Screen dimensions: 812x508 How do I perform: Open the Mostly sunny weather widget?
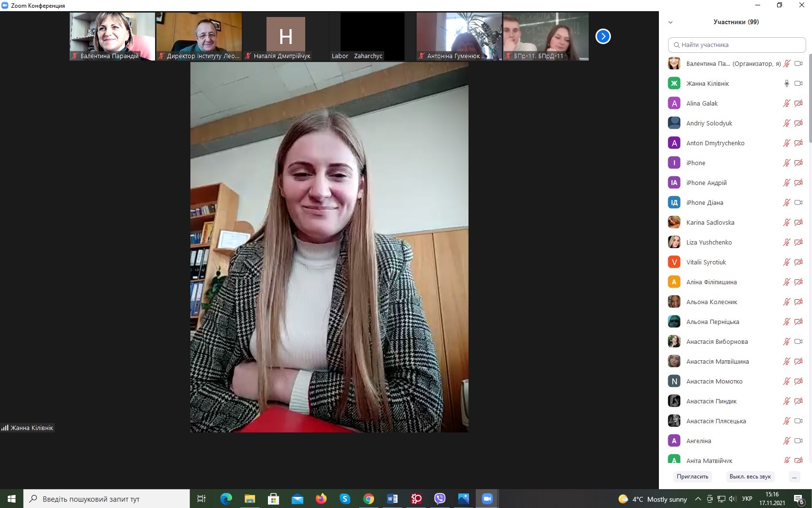pyautogui.click(x=653, y=499)
